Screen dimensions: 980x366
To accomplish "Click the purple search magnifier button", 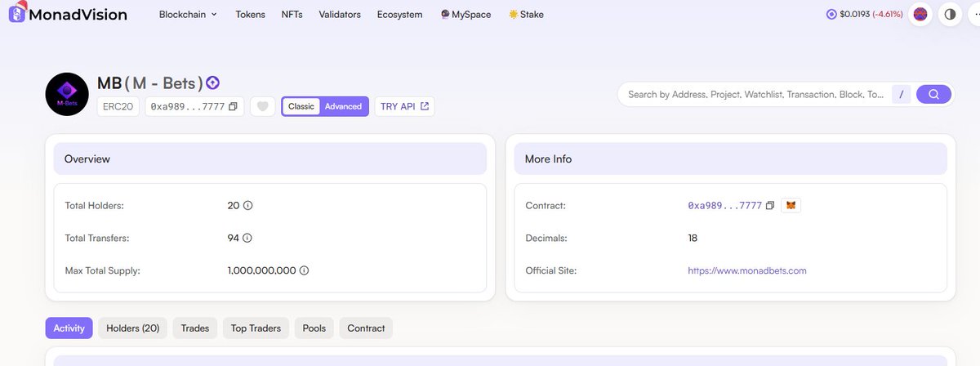I will click(933, 95).
